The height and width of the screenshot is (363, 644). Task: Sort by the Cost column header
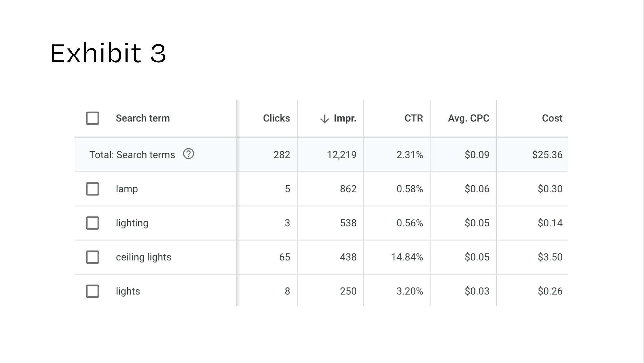(552, 118)
